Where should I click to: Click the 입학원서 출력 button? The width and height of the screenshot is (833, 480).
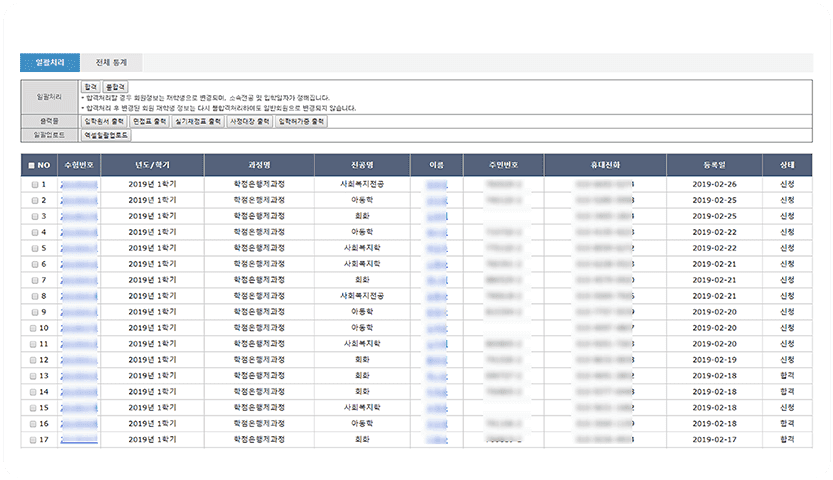(104, 121)
